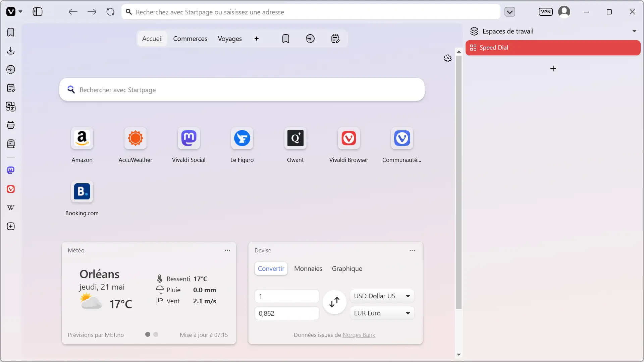
Task: Open History from start page bar
Action: pos(310,39)
